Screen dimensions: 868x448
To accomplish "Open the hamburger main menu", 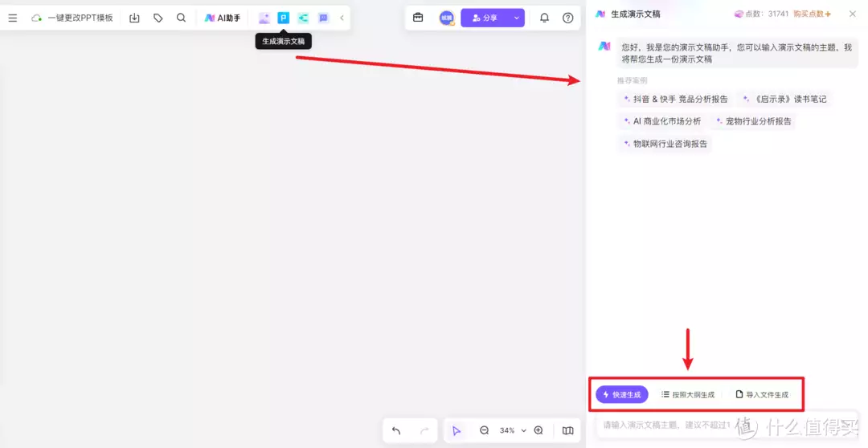I will [x=13, y=18].
